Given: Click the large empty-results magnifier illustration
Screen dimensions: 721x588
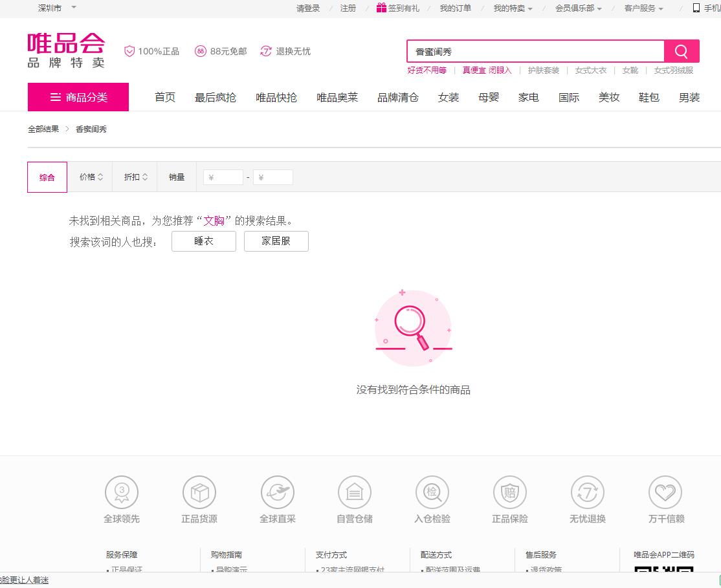Looking at the screenshot, I should click(x=413, y=328).
